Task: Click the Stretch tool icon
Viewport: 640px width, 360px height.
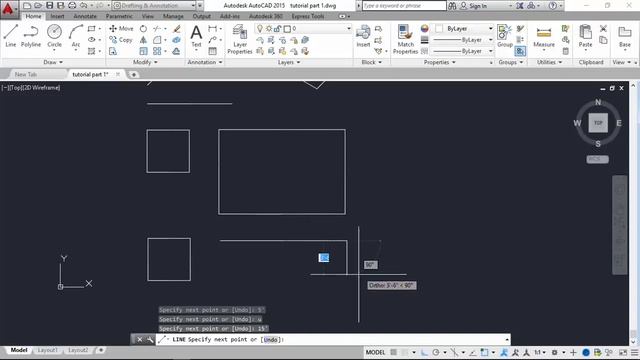Action: pyautogui.click(x=113, y=51)
